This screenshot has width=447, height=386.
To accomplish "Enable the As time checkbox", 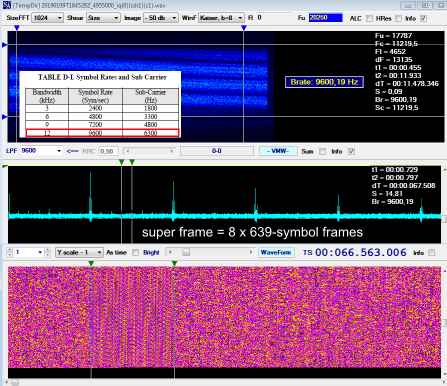I will (135, 253).
